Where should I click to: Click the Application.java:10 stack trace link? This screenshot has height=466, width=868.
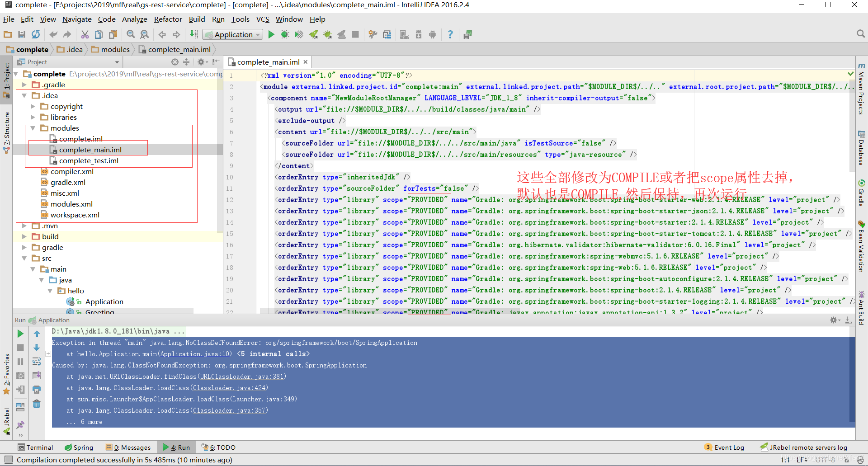[x=194, y=354]
